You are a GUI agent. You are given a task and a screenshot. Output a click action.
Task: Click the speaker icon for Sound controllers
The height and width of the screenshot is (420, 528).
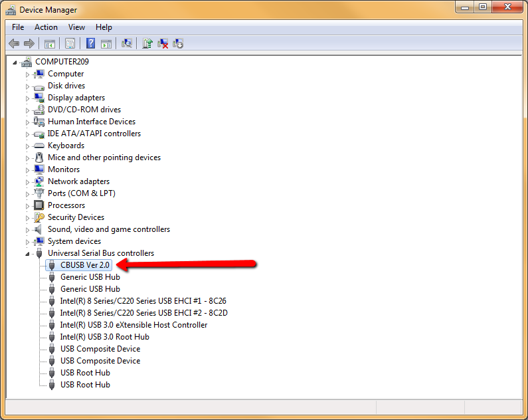point(39,229)
